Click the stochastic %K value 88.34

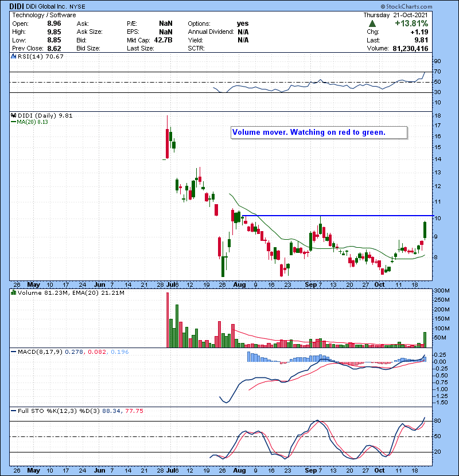tap(111, 411)
